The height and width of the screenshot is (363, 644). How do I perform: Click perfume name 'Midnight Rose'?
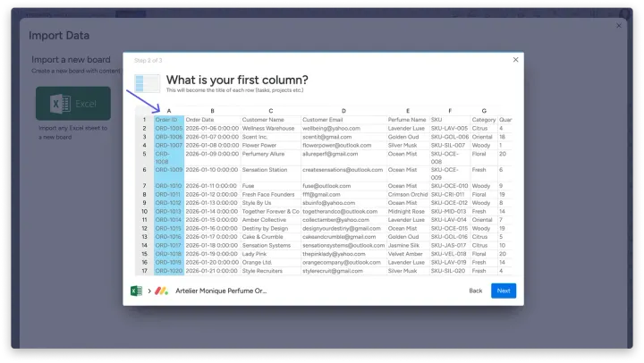pos(406,211)
